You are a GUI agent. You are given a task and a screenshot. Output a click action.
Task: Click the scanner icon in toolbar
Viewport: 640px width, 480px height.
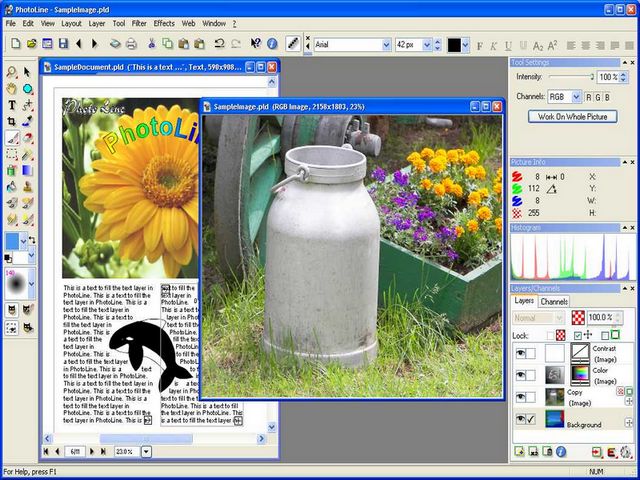(x=115, y=44)
